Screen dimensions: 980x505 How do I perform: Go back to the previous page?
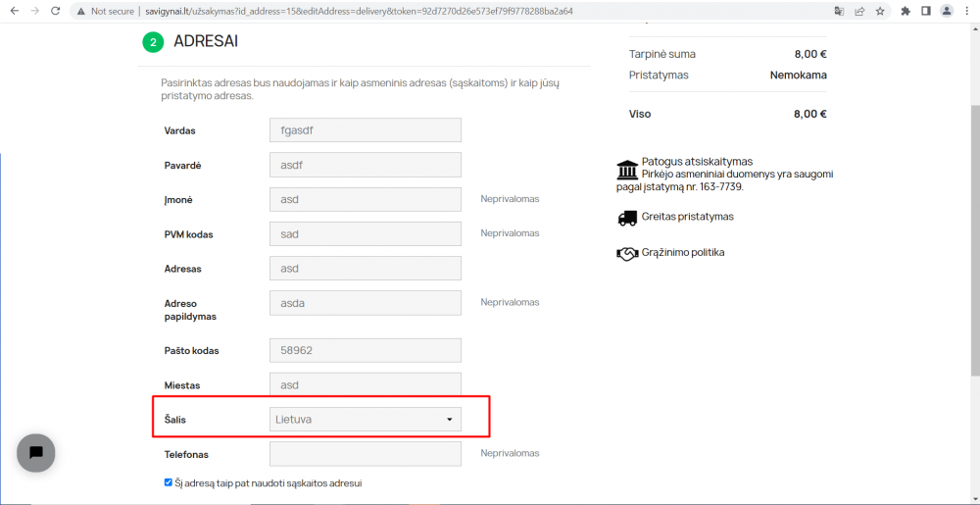tap(15, 11)
